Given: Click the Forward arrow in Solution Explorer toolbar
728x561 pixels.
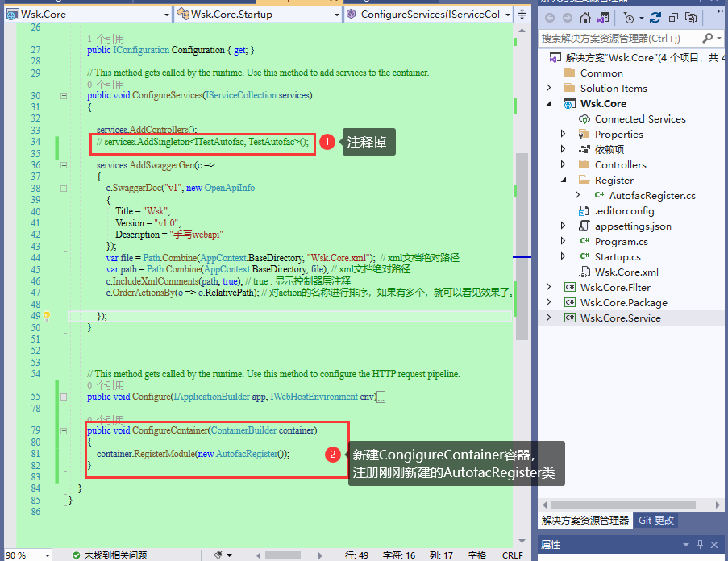Looking at the screenshot, I should pyautogui.click(x=568, y=18).
